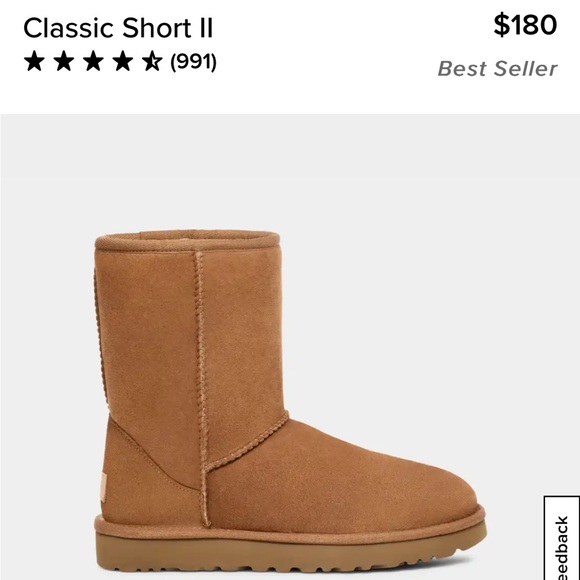Screen dimensions: 580x580
Task: Open the Classic Short II product title
Action: click(x=118, y=28)
